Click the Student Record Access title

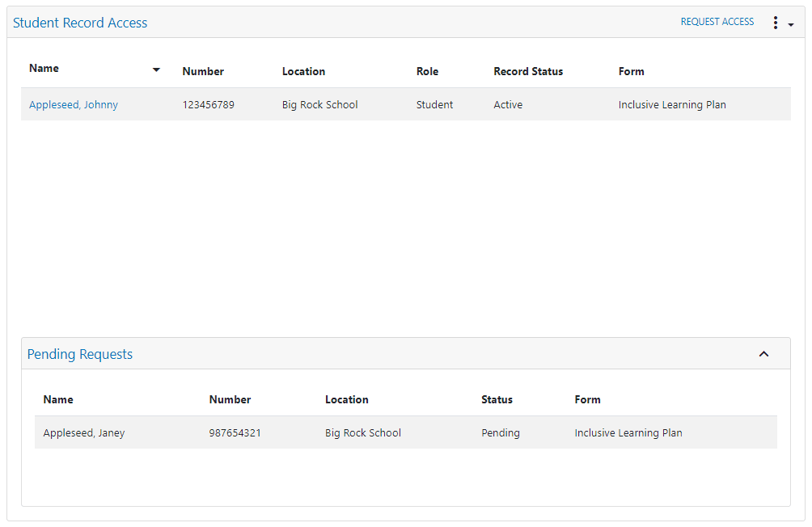[80, 23]
